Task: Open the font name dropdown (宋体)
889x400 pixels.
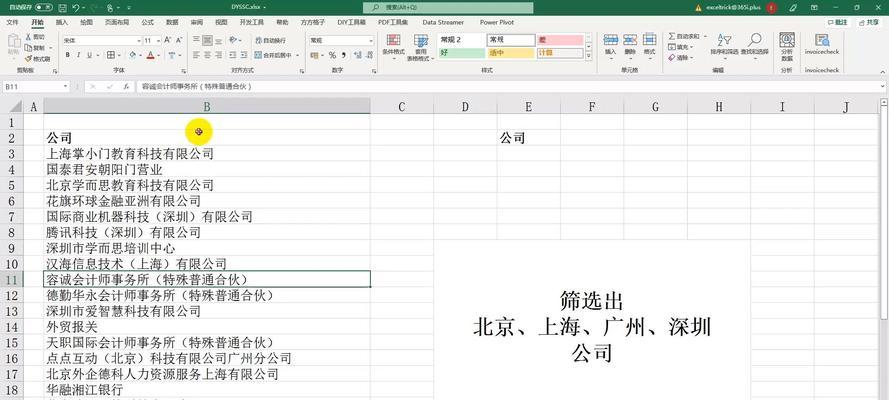Action: click(139, 41)
